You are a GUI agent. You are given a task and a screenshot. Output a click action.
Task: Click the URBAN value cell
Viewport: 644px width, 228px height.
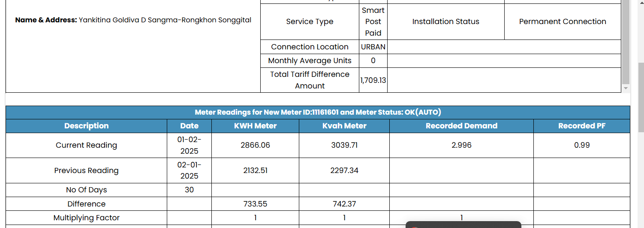tap(373, 47)
